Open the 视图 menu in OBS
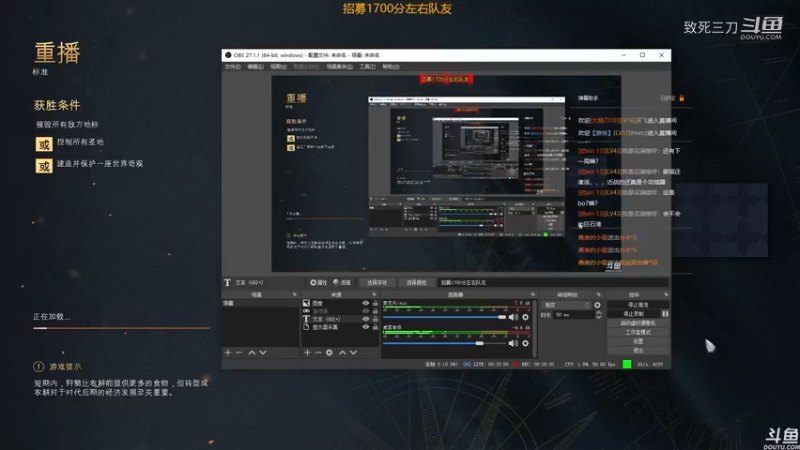This screenshot has width=800, height=450. pos(278,67)
